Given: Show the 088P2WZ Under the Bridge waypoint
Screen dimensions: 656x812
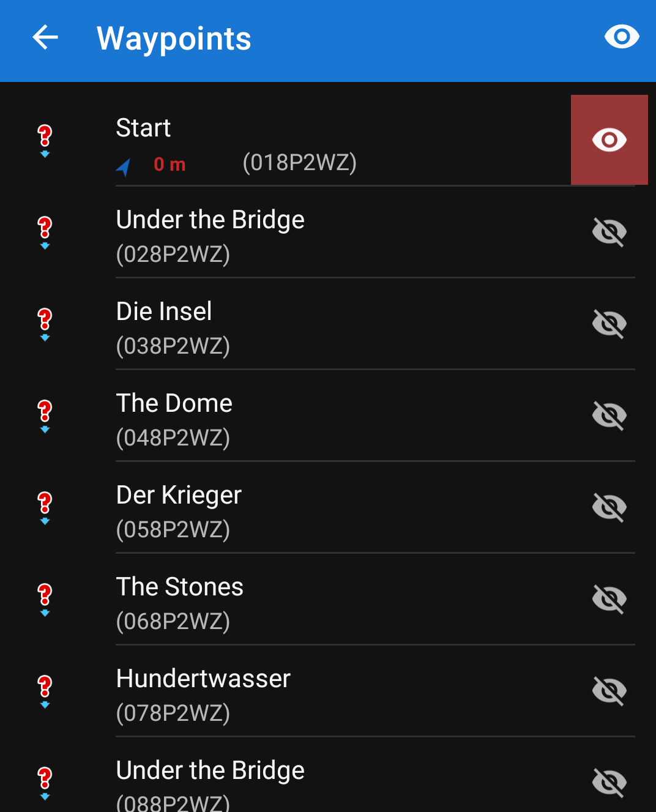Looking at the screenshot, I should [x=609, y=783].
